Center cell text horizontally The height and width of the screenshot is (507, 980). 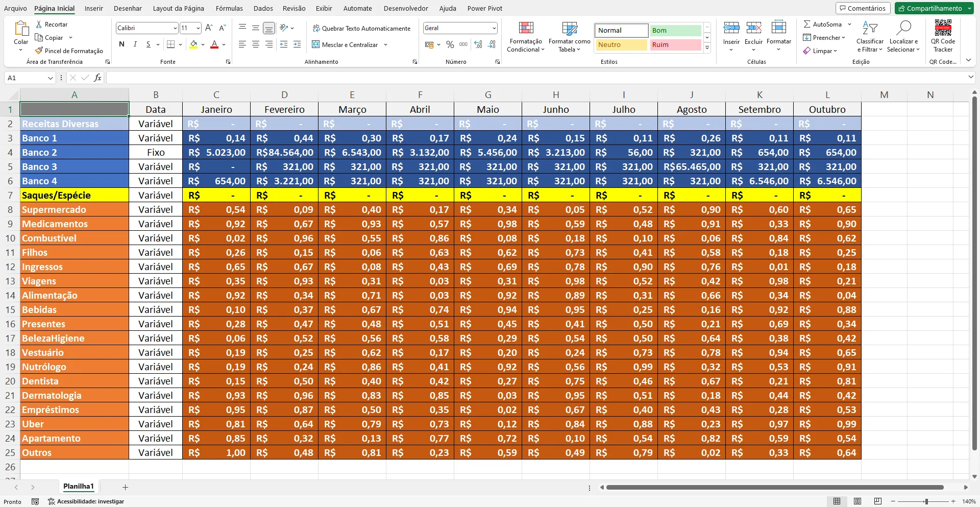point(256,44)
